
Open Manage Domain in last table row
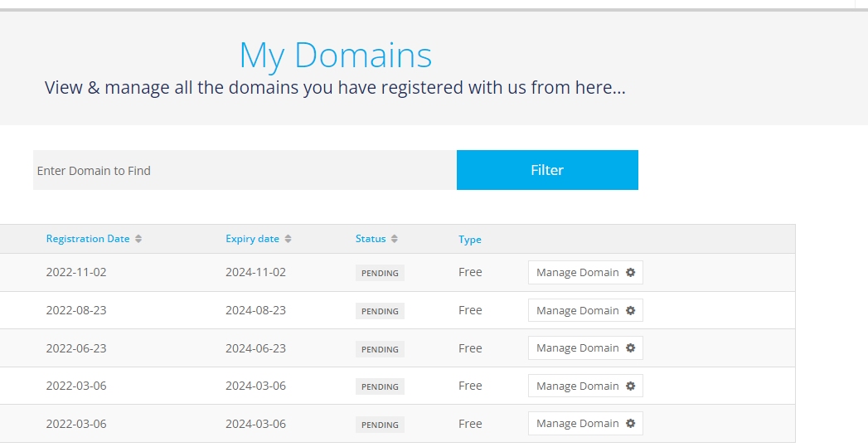585,423
